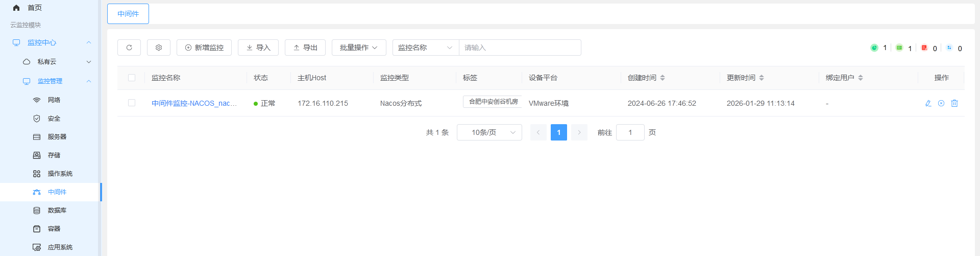Click the 首页 home icon
This screenshot has width=980, height=256.
[16, 8]
